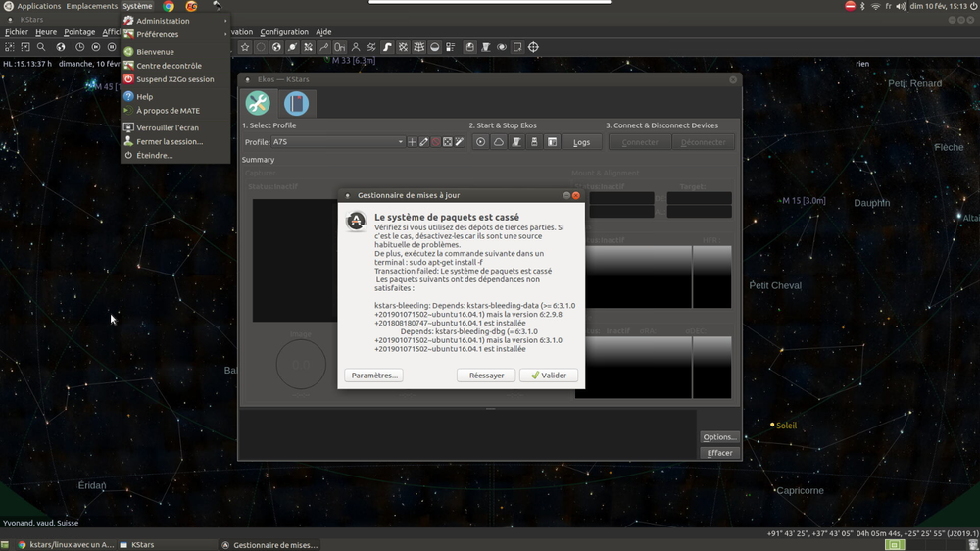The height and width of the screenshot is (551, 980).
Task: Start Ekos with the play circle button
Action: pos(480,142)
